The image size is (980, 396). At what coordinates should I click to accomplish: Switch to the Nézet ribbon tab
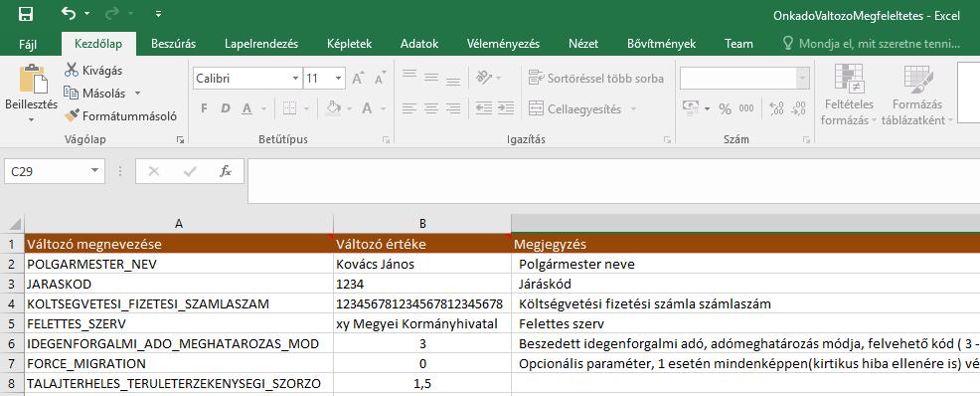tap(583, 44)
